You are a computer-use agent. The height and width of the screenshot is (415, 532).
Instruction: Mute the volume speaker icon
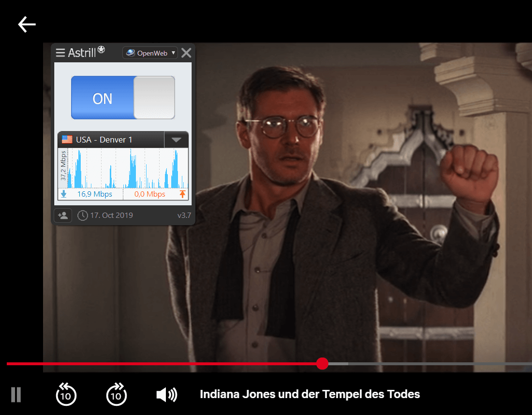pyautogui.click(x=166, y=395)
